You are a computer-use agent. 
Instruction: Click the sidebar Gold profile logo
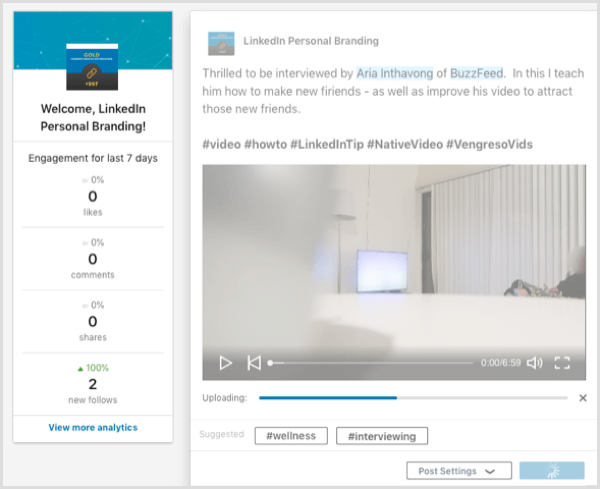point(92,67)
